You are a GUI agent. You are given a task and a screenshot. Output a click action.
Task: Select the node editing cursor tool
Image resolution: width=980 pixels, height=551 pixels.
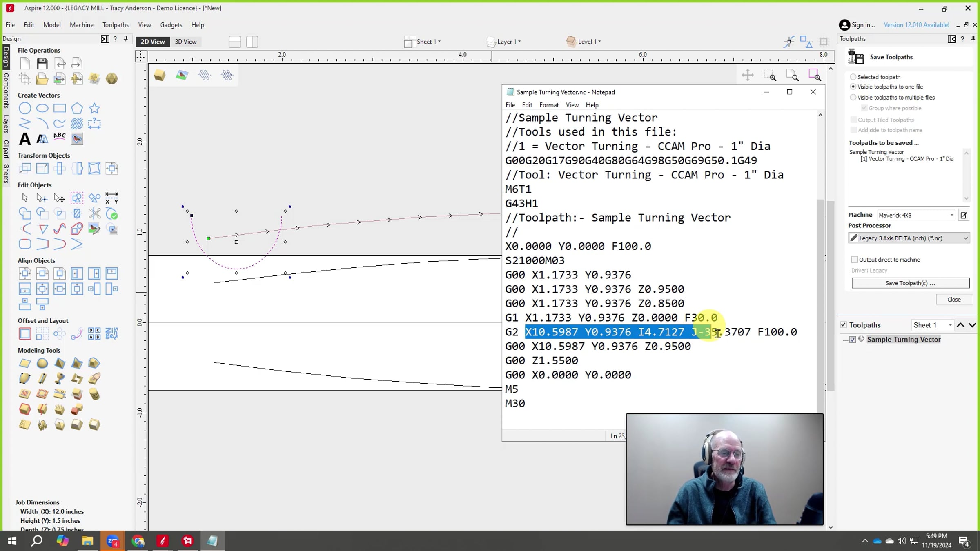point(41,198)
